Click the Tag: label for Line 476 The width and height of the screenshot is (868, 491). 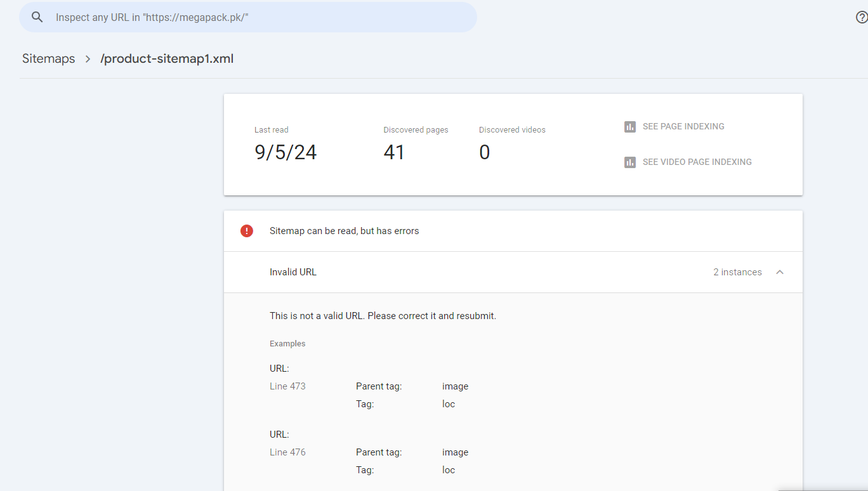(365, 470)
